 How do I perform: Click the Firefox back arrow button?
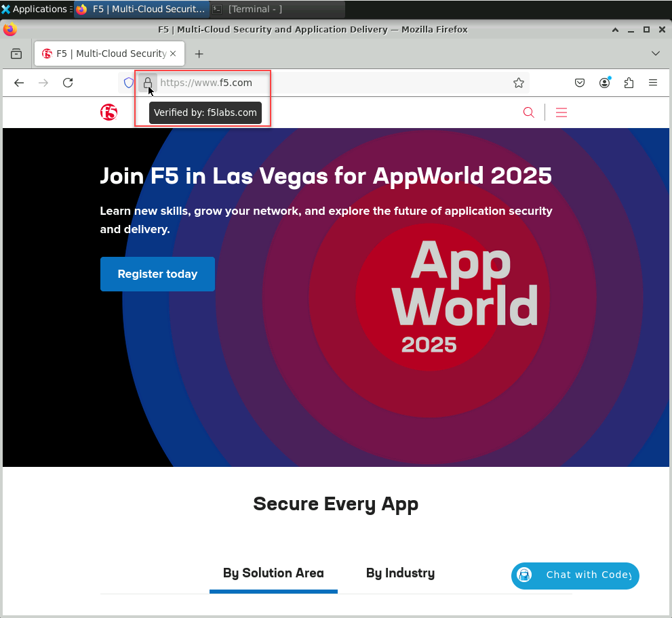coord(19,83)
